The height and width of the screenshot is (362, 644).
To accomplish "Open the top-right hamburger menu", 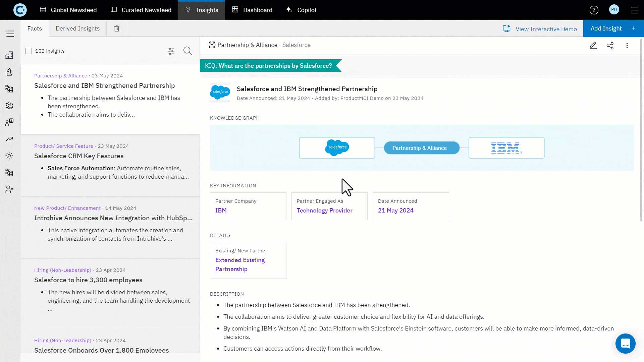I will pyautogui.click(x=634, y=10).
